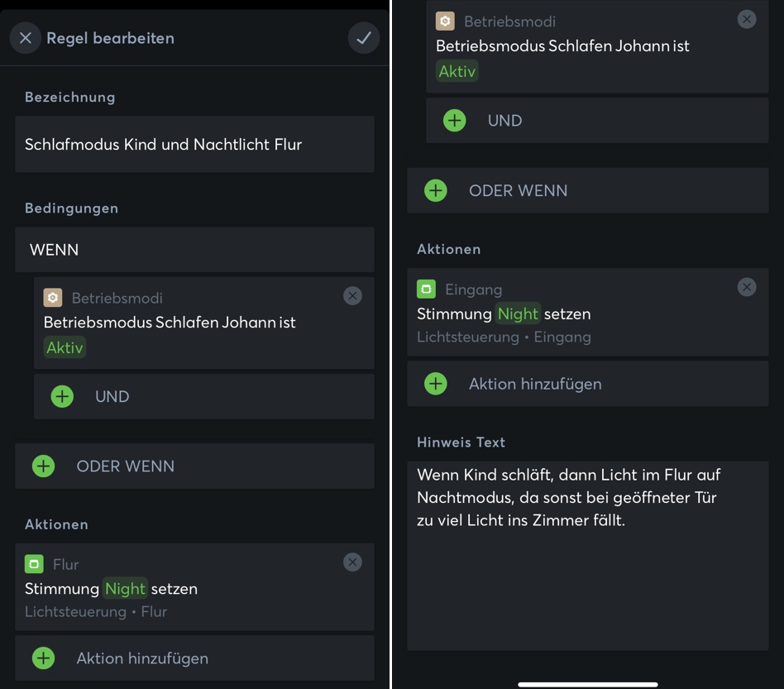The width and height of the screenshot is (784, 689).
Task: Click the plus icon for right Aktion hinzufügen
Action: tap(435, 384)
